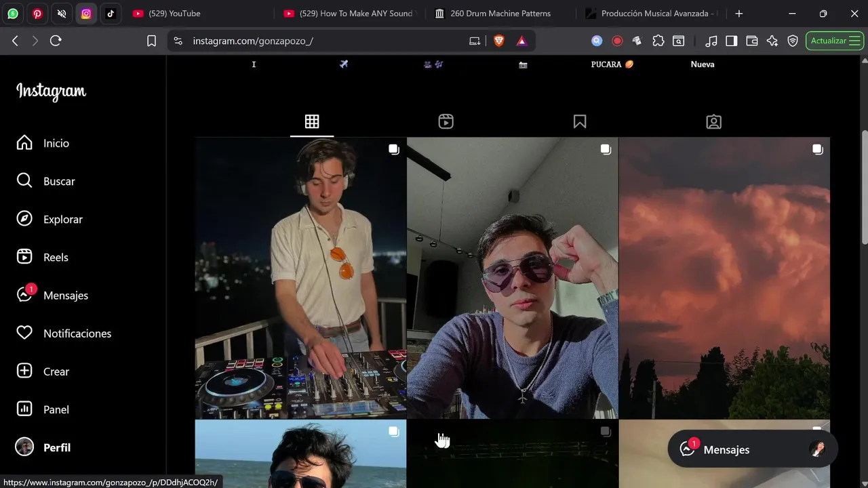Select the Reels profile tab
This screenshot has width=868, height=488.
(x=446, y=122)
